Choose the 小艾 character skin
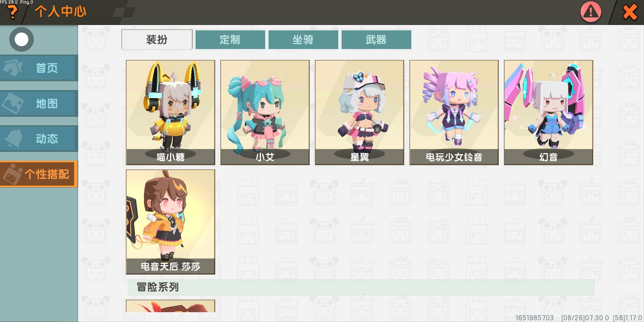The image size is (644, 322). tap(265, 112)
